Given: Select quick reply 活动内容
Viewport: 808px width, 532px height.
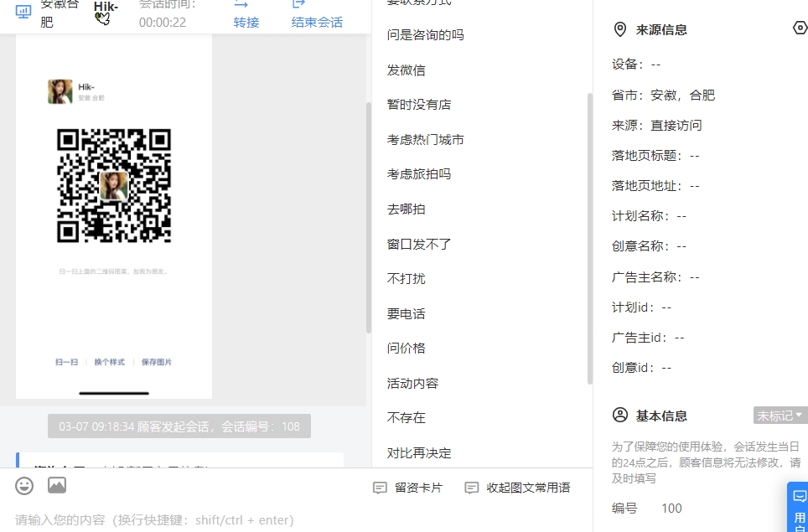Looking at the screenshot, I should [x=412, y=383].
